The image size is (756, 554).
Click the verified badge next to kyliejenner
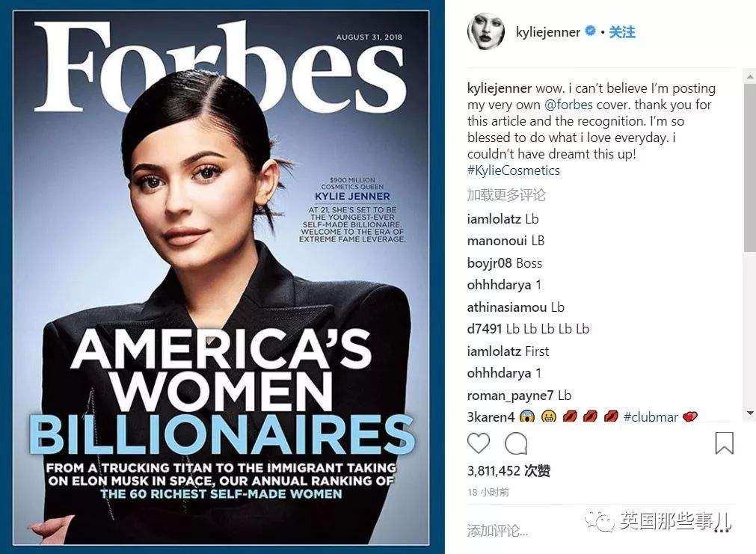point(590,31)
